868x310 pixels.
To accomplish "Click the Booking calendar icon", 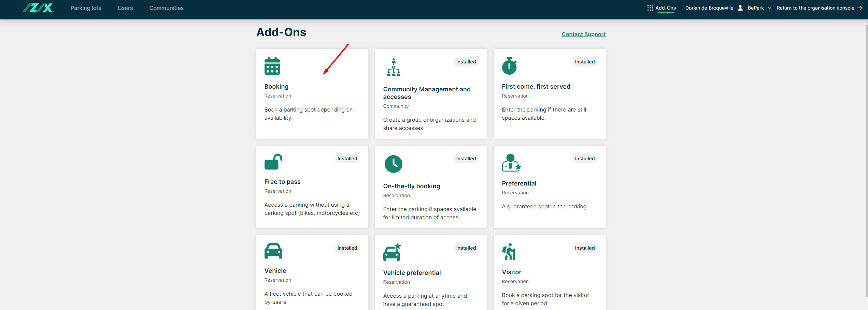I will point(272,66).
